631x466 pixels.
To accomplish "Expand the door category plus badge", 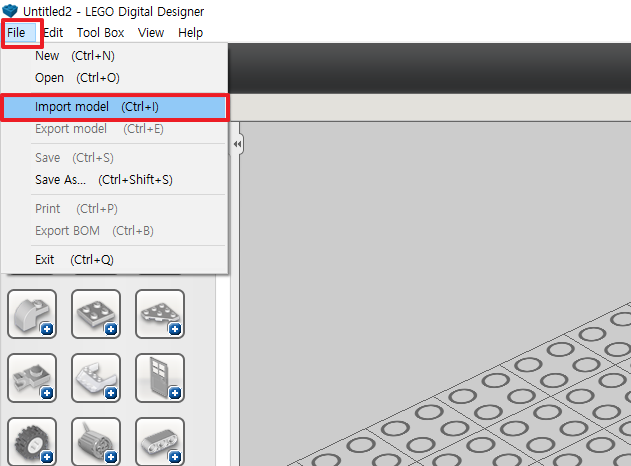I will pos(175,393).
